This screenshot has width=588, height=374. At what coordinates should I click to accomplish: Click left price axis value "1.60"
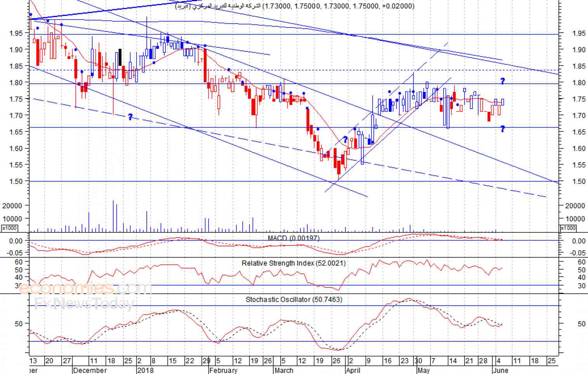(16, 149)
